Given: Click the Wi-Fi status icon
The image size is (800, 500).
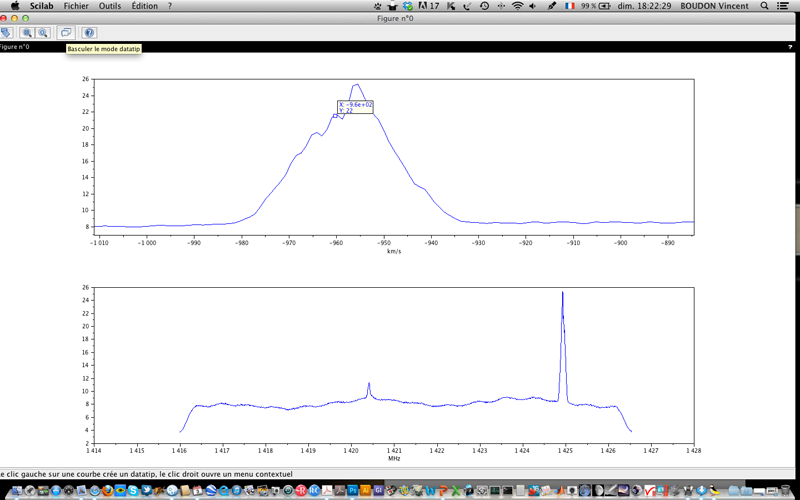Looking at the screenshot, I should tap(517, 6).
